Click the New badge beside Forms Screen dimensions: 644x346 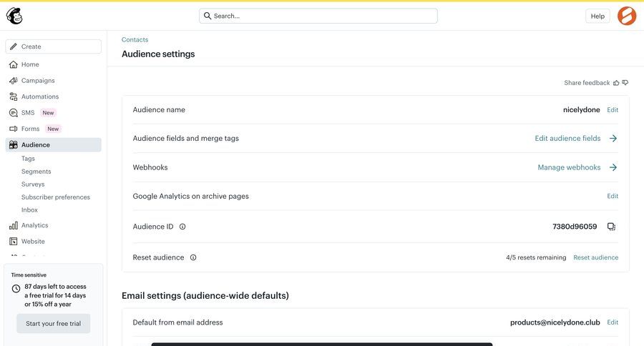pyautogui.click(x=53, y=129)
